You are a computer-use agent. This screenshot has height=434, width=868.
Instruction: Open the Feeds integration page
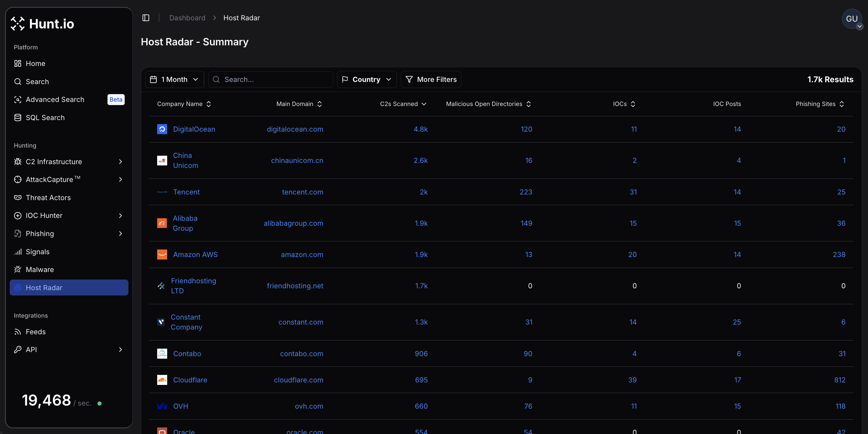click(69, 332)
